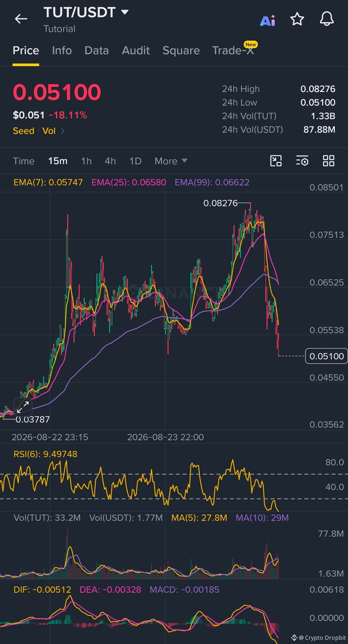Tap the 2026-08-22 23:15 date label

tap(50, 437)
